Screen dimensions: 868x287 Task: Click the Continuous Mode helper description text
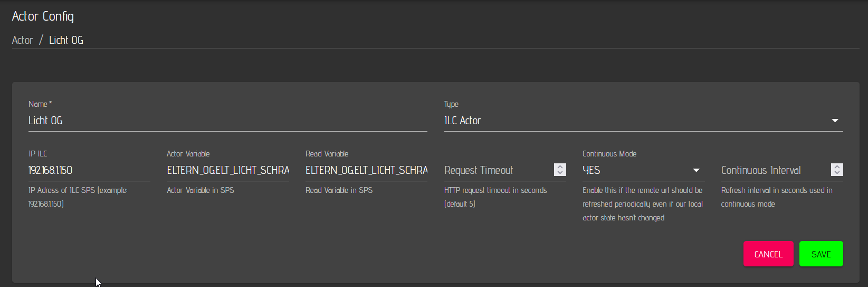(x=642, y=204)
